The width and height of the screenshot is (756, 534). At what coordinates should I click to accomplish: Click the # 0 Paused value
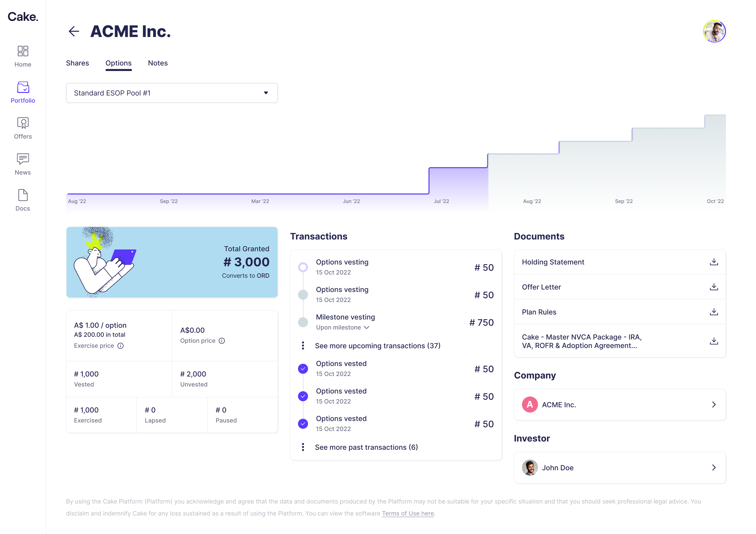tap(221, 410)
